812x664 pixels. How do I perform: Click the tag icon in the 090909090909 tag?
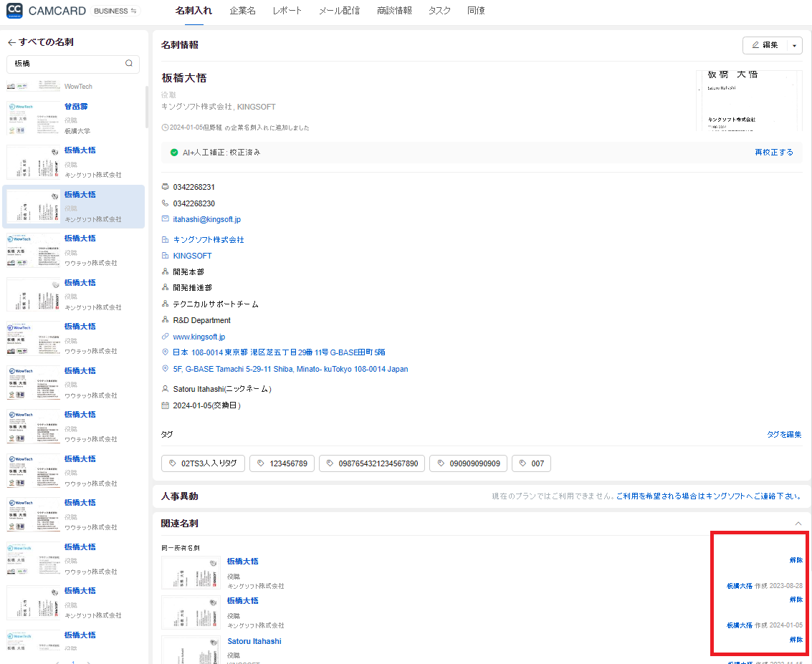click(x=441, y=463)
